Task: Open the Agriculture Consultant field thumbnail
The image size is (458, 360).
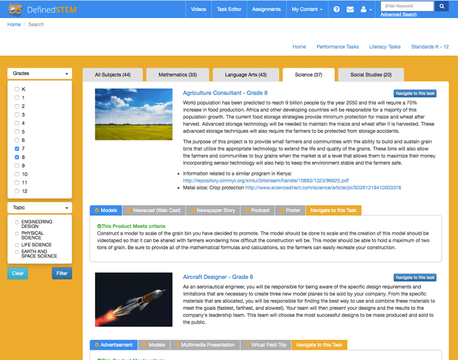Action: pos(134,114)
